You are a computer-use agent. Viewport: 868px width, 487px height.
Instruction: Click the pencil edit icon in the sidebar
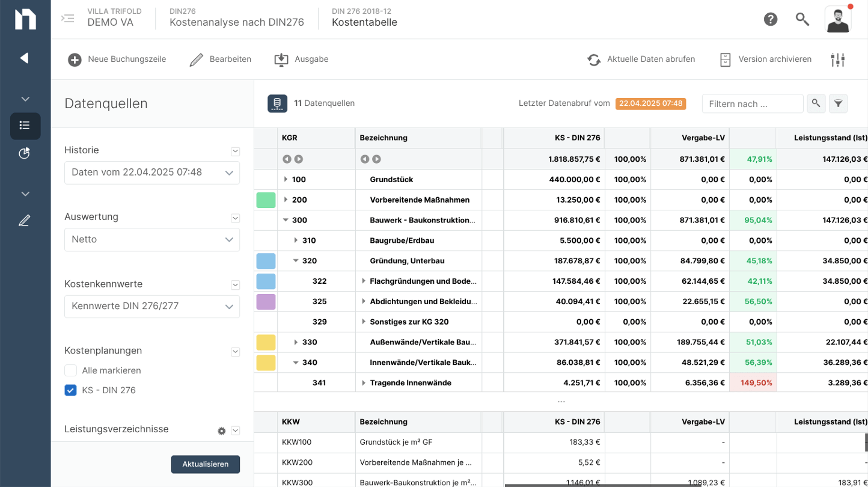coord(25,221)
